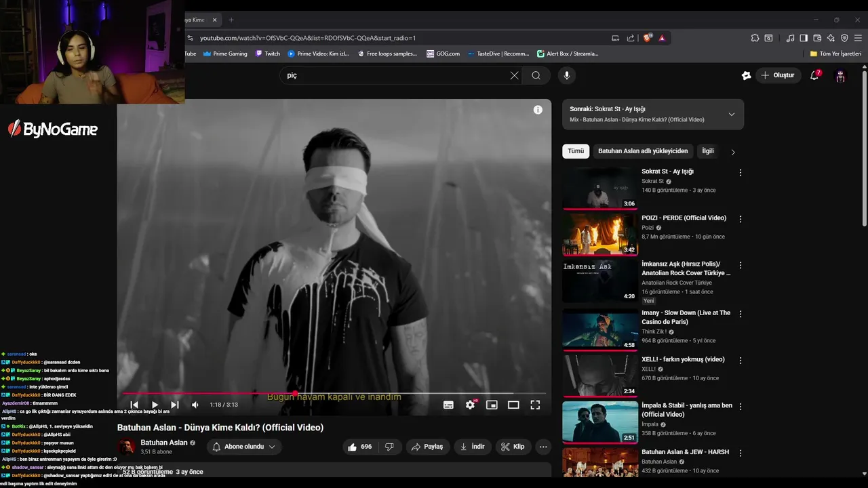
Task: Clear the search box text
Action: point(514,75)
